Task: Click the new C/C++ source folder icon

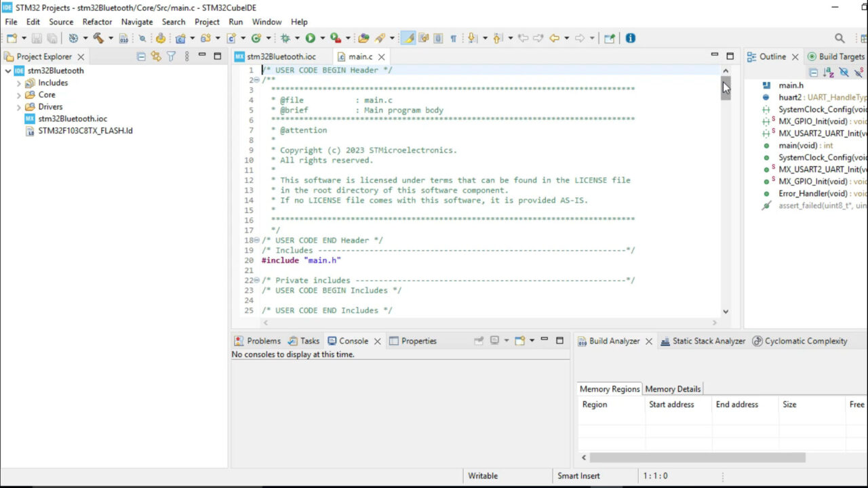Action: click(205, 39)
